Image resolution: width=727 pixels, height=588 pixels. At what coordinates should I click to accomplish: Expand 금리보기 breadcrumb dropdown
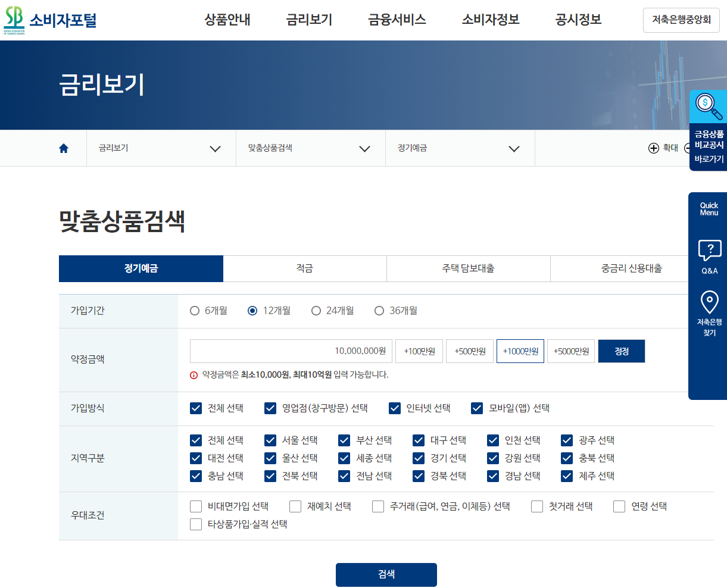pos(161,148)
